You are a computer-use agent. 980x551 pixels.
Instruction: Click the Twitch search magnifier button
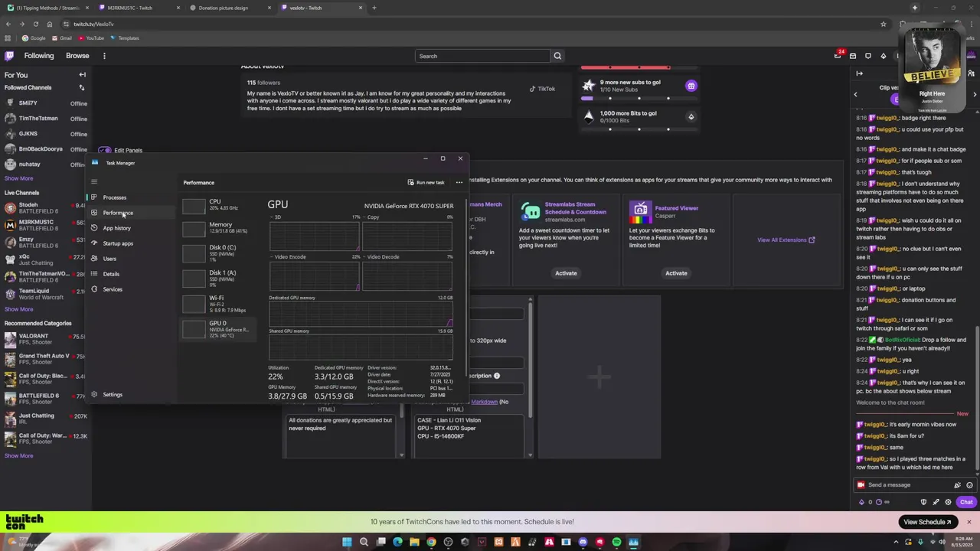(557, 56)
